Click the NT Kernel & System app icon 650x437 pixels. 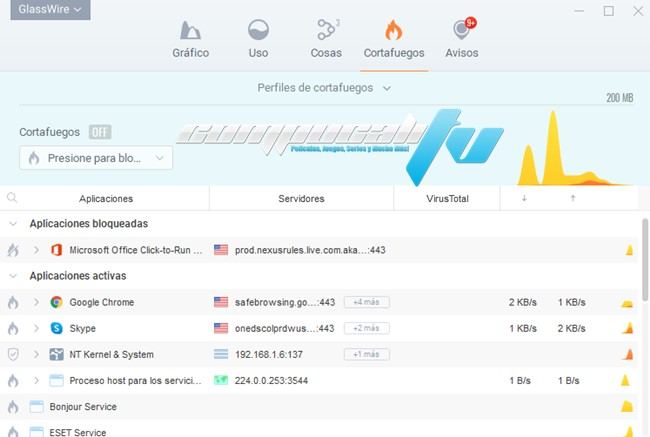[x=56, y=354]
